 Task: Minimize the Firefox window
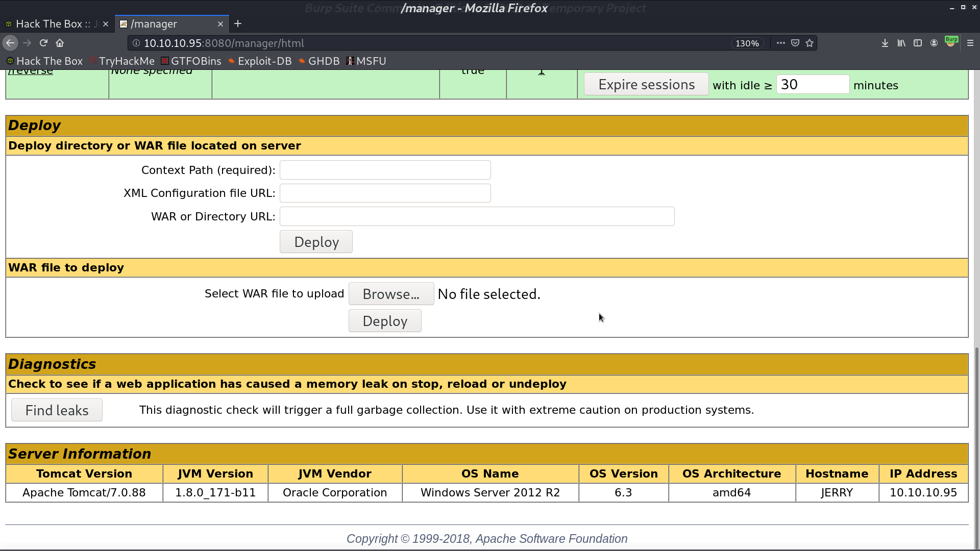[x=952, y=8]
